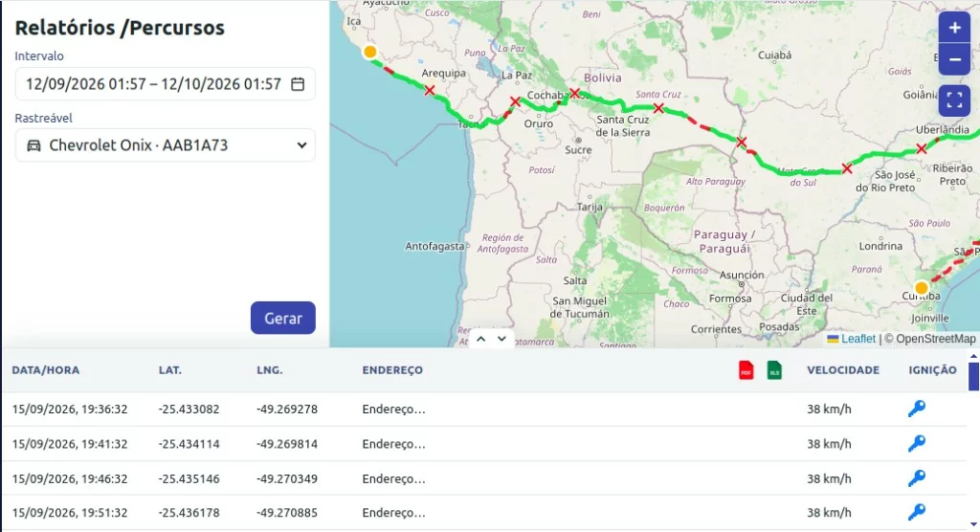Click the scrollbar down arrow of the table
Viewport: 980px width, 532px height.
pyautogui.click(x=973, y=525)
